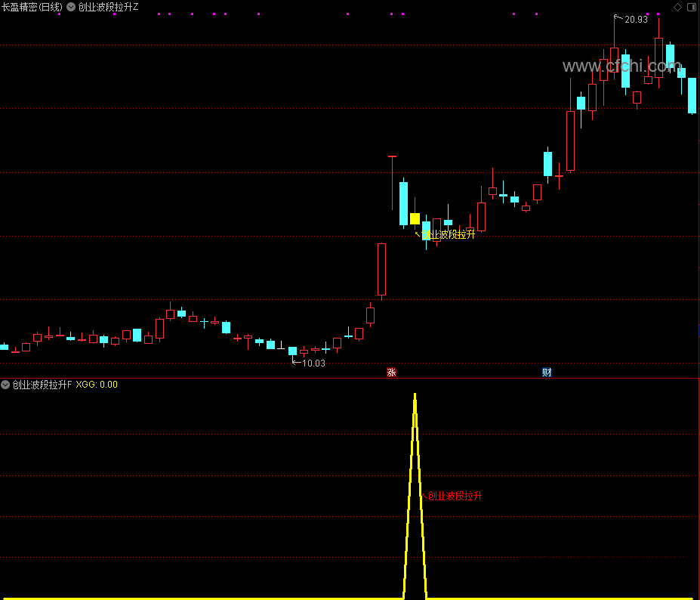Click the diamond icon at top right

coord(677,7)
